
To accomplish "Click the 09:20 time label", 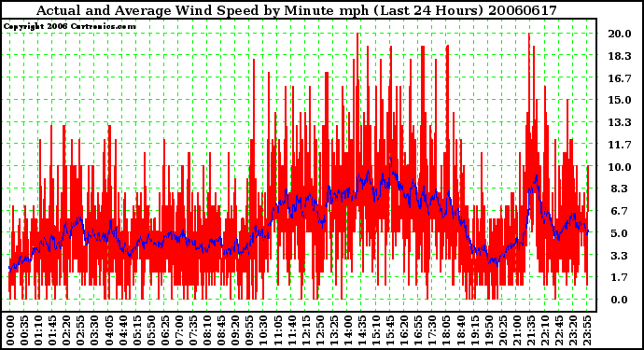I will [x=235, y=330].
